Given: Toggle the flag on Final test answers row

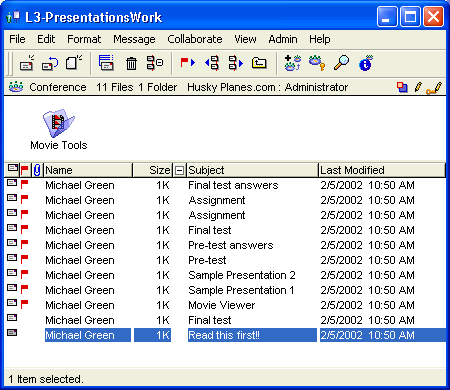Looking at the screenshot, I should [x=24, y=184].
